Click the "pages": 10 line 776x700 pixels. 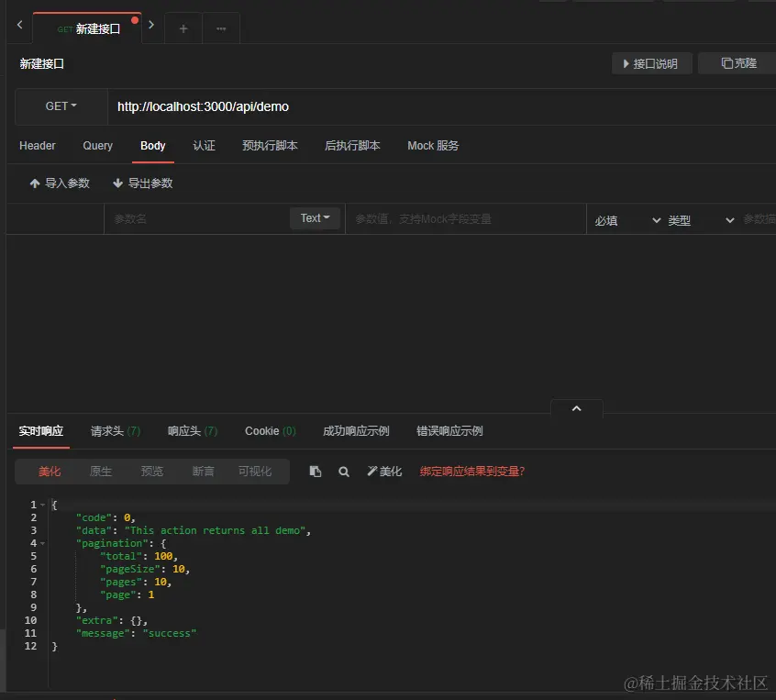(x=136, y=583)
